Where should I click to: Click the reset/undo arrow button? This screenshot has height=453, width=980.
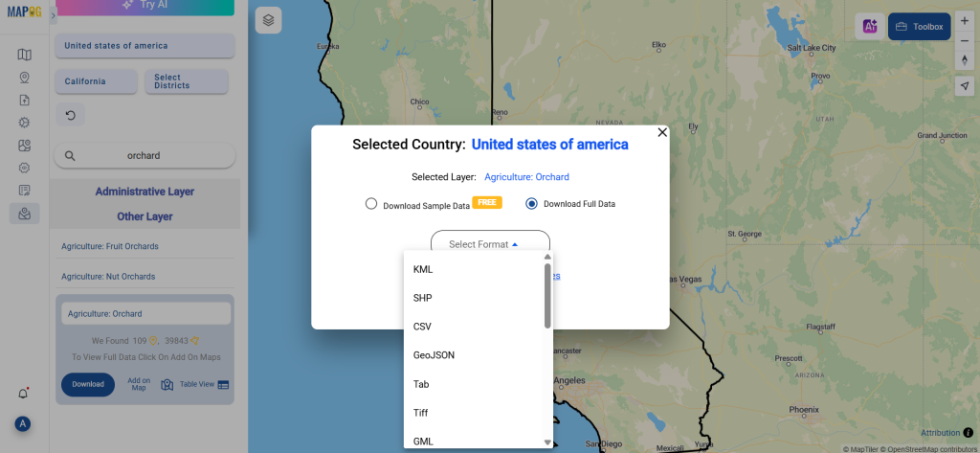70,115
